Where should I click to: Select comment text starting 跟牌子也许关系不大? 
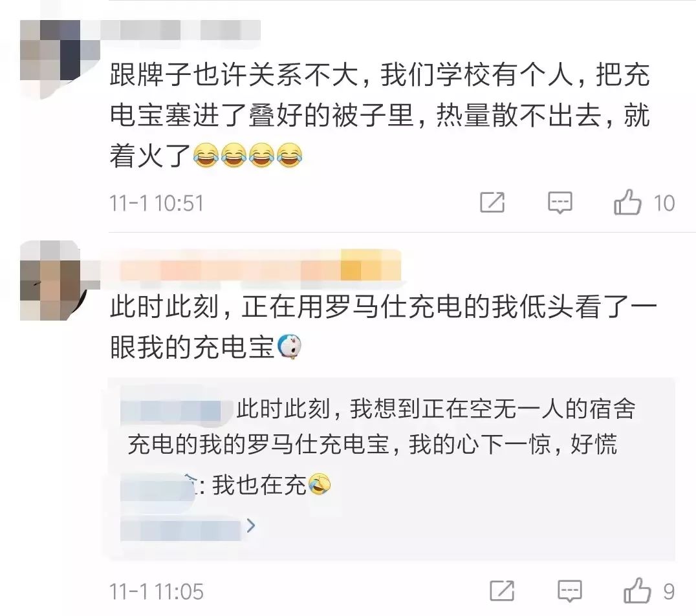380,115
